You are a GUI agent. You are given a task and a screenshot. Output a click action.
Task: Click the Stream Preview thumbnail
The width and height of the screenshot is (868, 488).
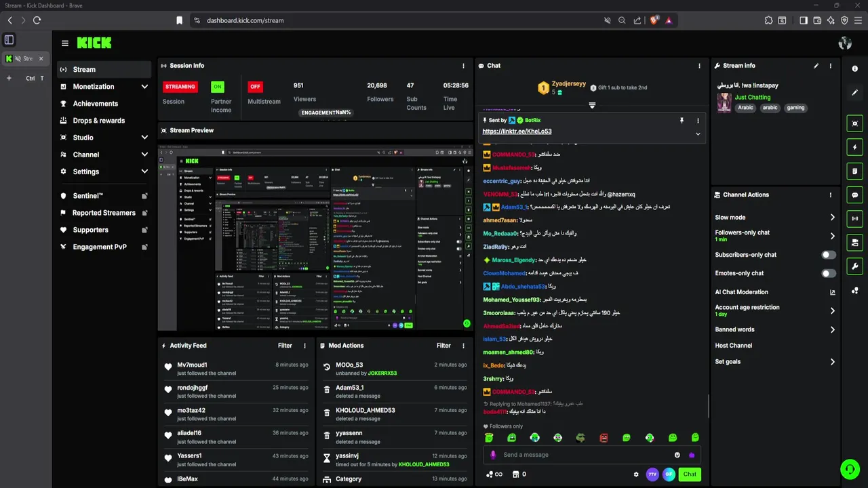click(315, 237)
